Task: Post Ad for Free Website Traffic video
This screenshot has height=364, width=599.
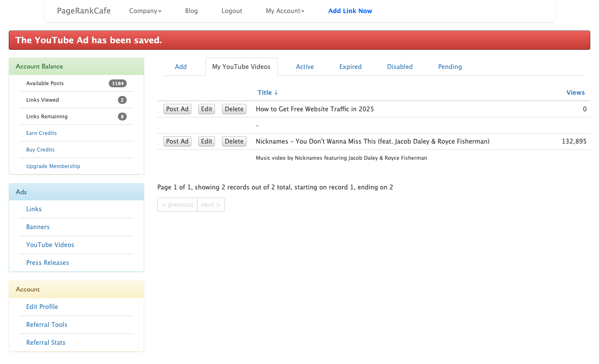Action: click(177, 109)
